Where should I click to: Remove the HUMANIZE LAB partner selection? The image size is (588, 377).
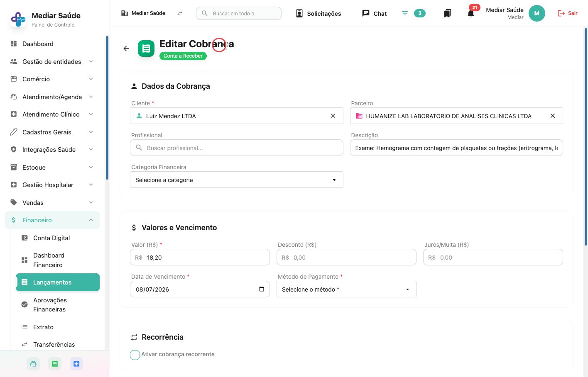coord(553,116)
